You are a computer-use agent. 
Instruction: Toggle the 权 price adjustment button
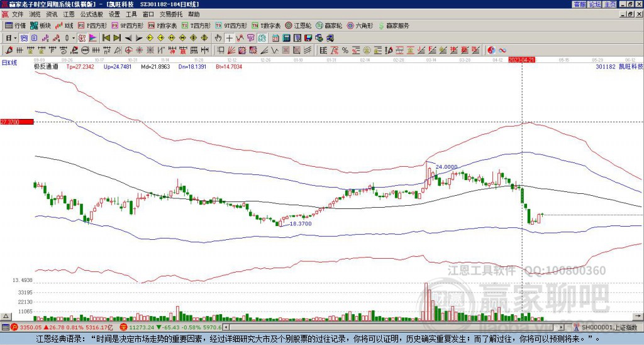tap(82, 38)
